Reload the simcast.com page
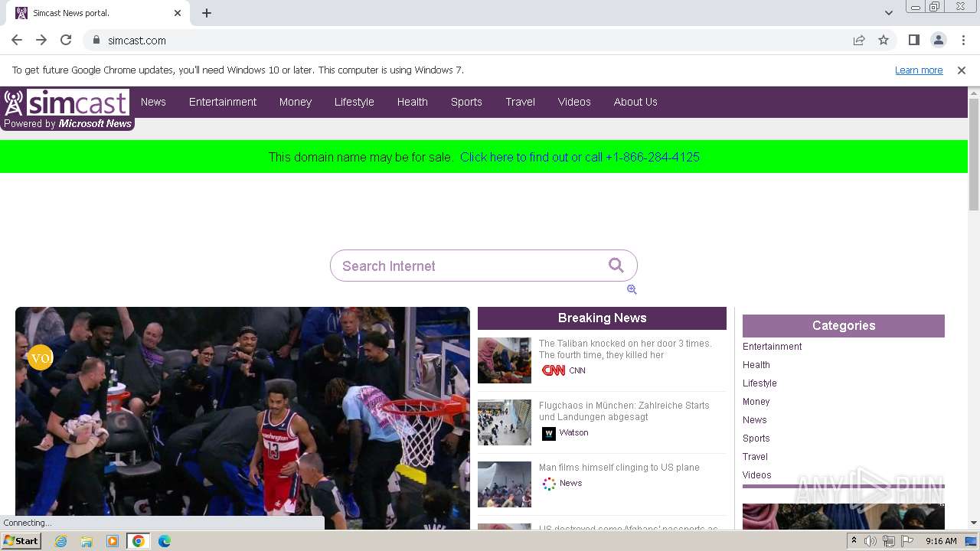Image resolution: width=980 pixels, height=551 pixels. coord(66,40)
